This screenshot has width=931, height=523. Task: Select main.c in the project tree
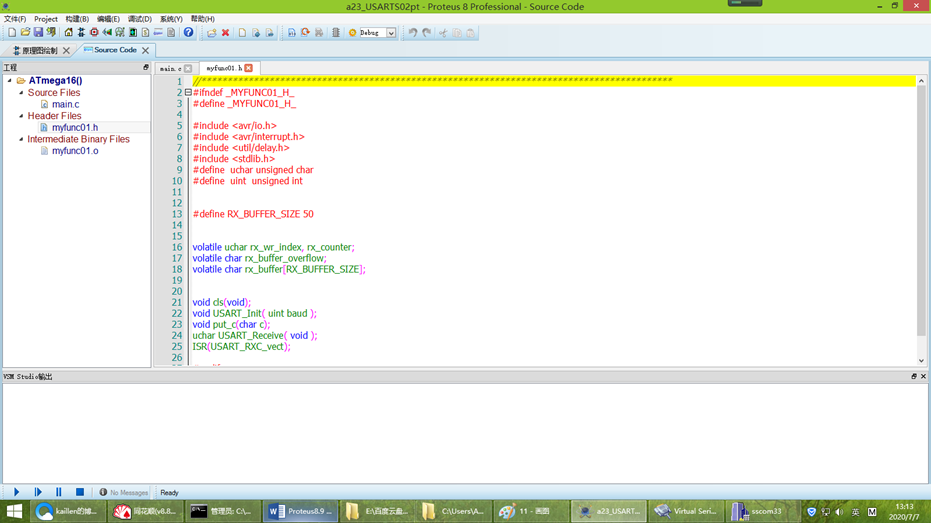tap(65, 104)
